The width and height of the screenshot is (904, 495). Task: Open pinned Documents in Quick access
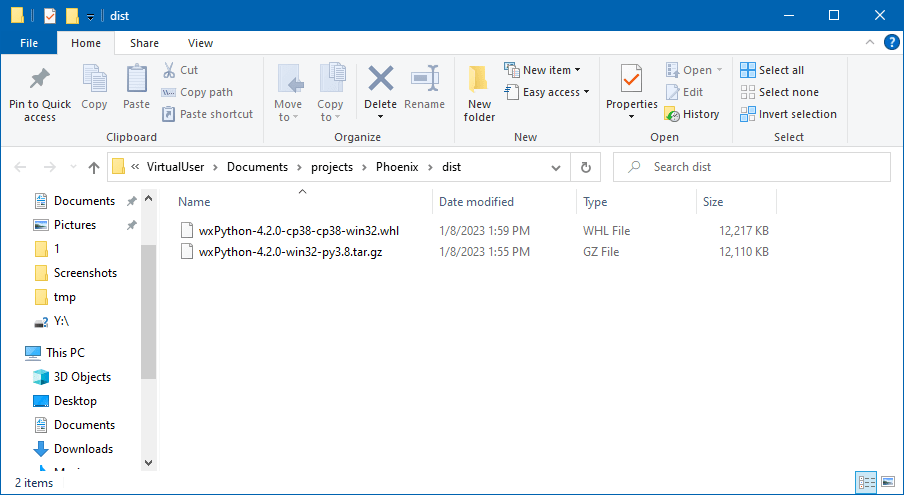(x=84, y=201)
